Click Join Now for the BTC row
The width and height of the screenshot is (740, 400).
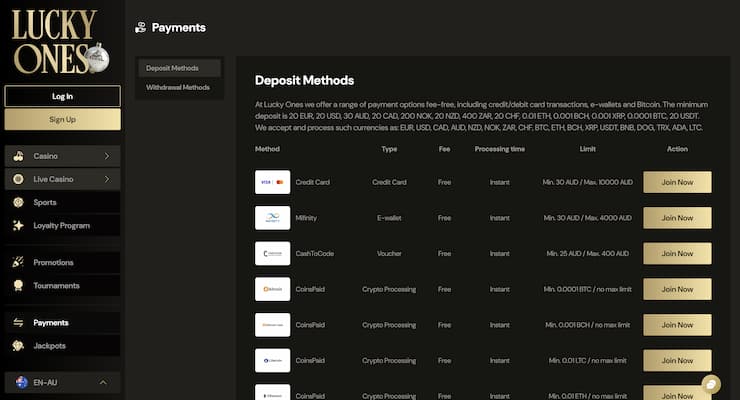677,289
